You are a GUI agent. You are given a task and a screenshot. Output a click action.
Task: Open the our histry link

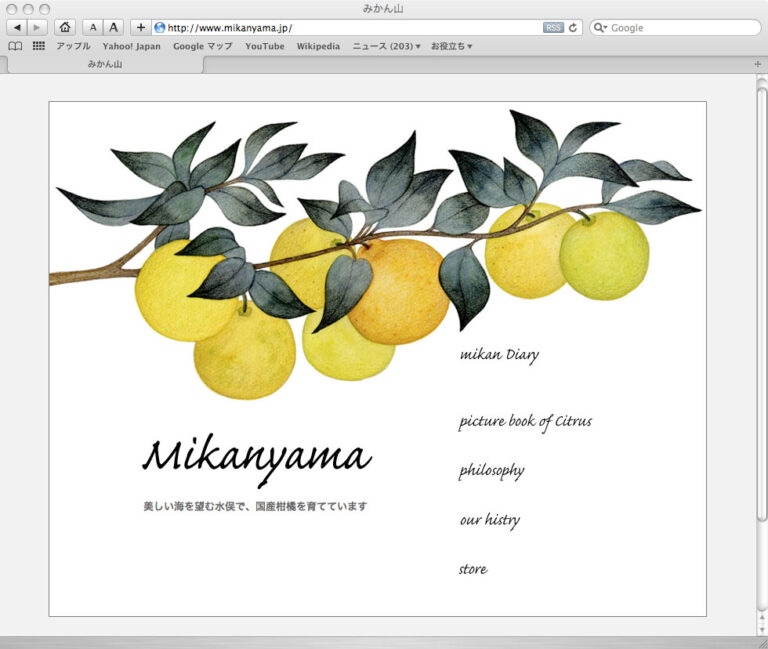(x=490, y=520)
